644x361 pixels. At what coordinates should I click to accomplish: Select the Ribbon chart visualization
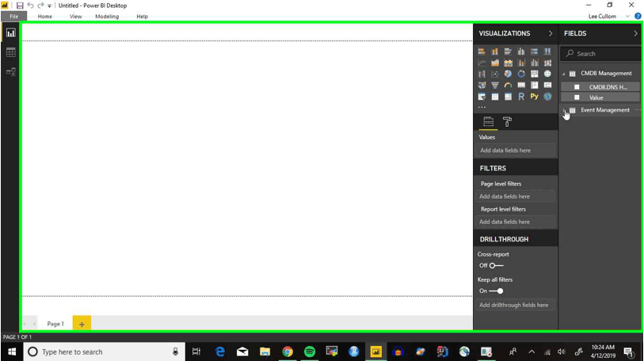[547, 63]
